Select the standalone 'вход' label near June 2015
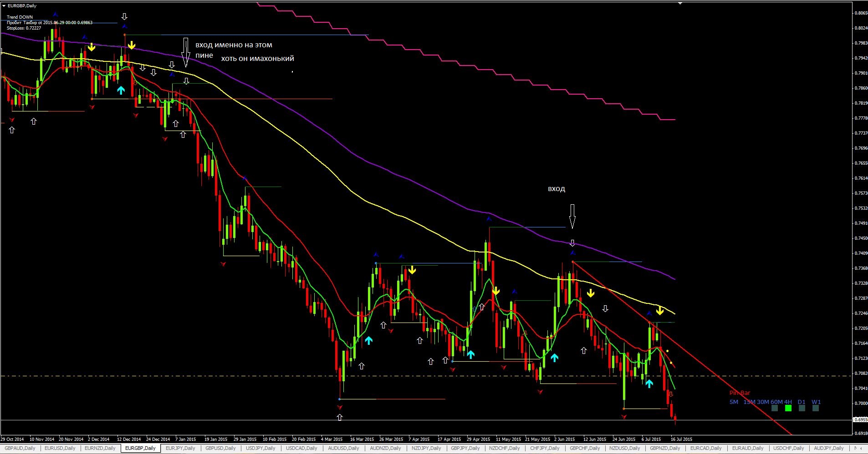Viewport: 868px width, 454px height. click(557, 188)
